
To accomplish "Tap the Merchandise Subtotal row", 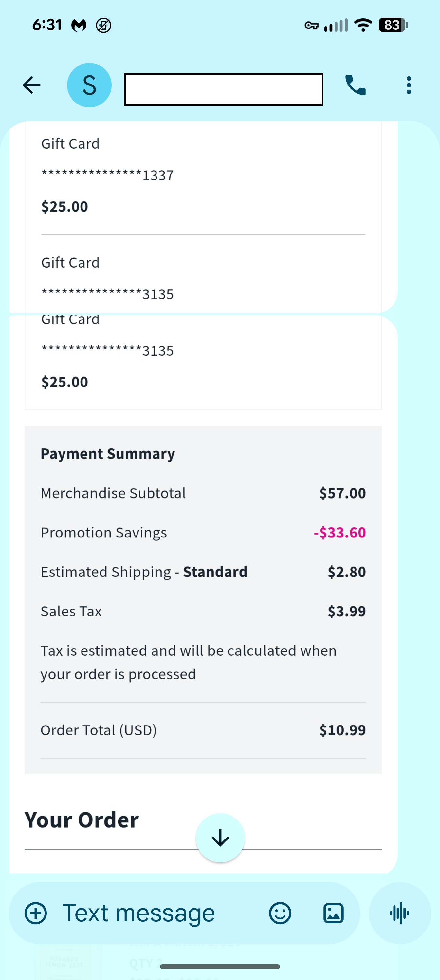I will 203,493.
